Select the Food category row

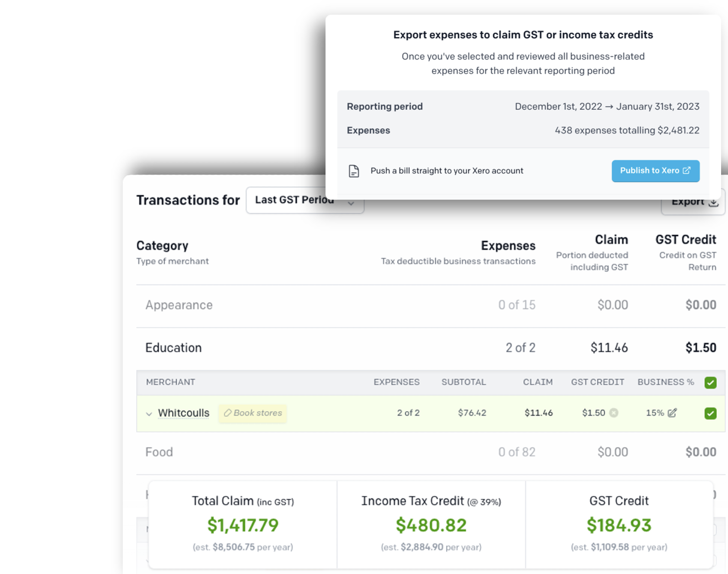tap(159, 452)
